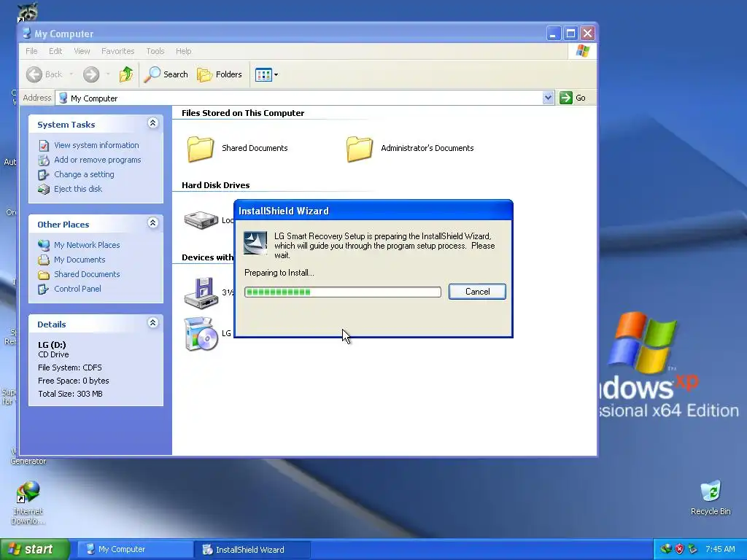
Task: Click the Preparing to Install progress bar
Action: (x=343, y=292)
